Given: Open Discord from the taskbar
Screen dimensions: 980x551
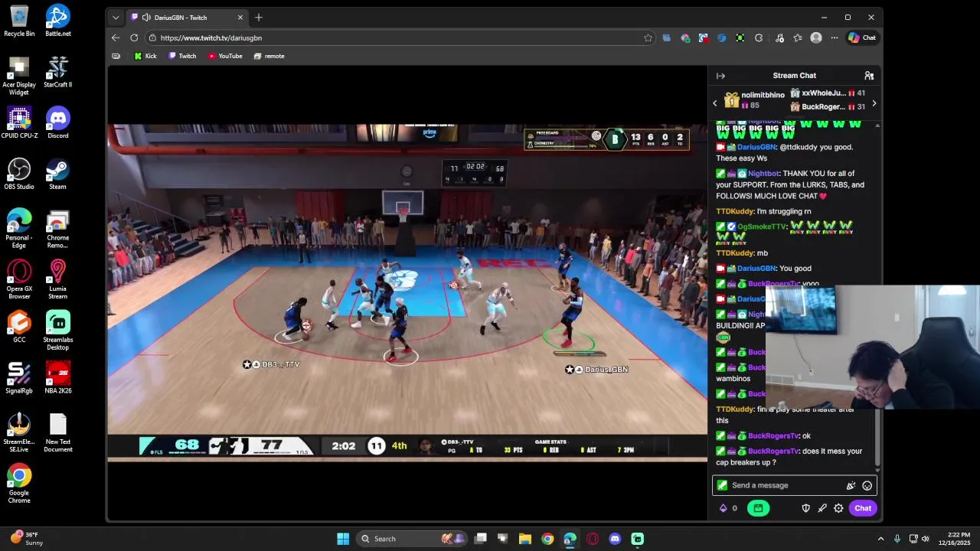Looking at the screenshot, I should 615,539.
